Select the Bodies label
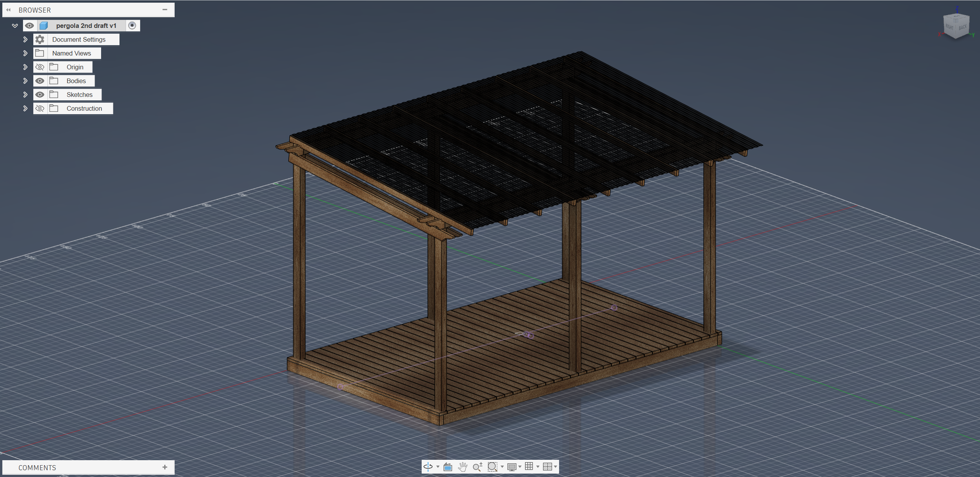 [76, 81]
